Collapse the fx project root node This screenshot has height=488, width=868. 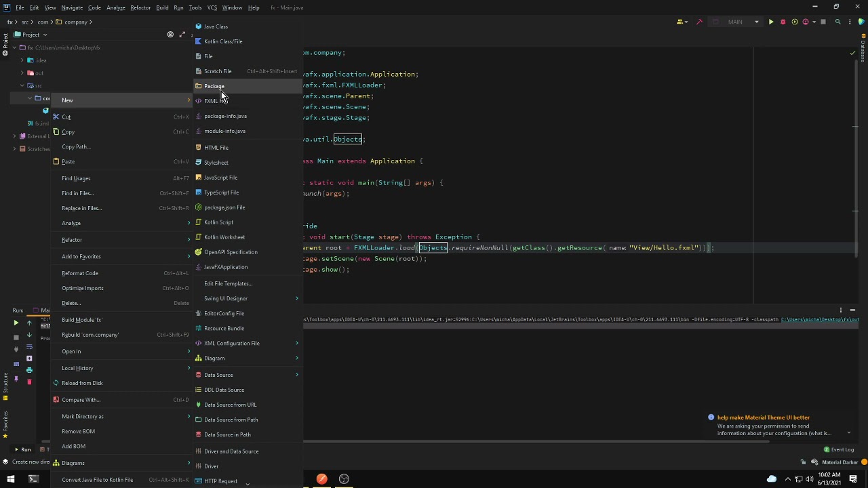click(x=14, y=47)
